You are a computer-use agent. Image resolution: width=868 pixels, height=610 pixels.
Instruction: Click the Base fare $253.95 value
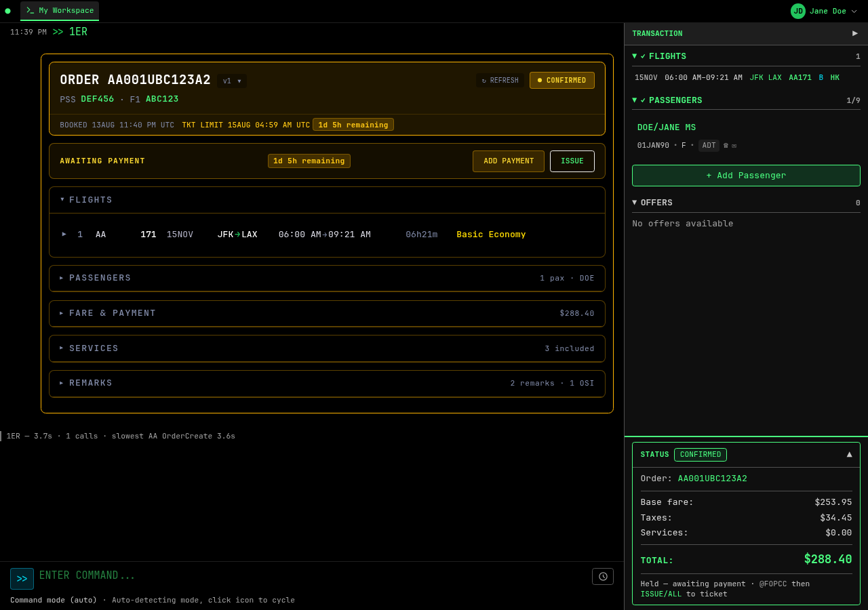click(833, 502)
